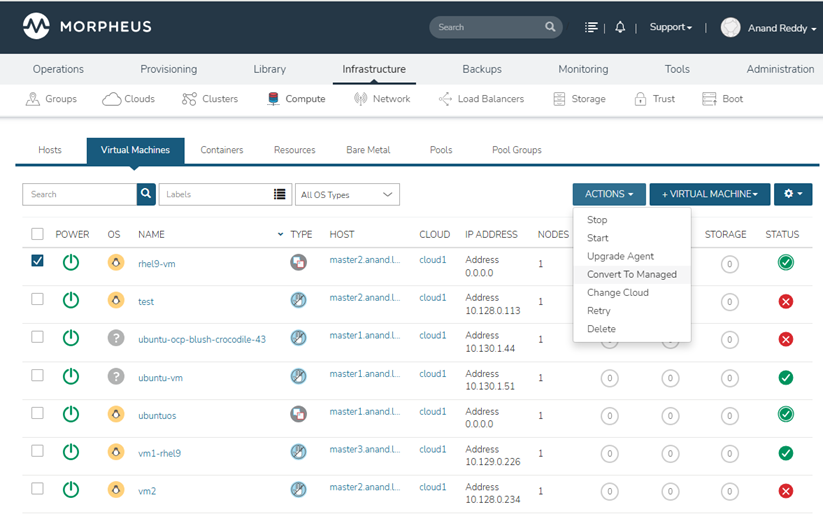This screenshot has height=514, width=823.
Task: Click the red error status for test VM
Action: point(786,301)
